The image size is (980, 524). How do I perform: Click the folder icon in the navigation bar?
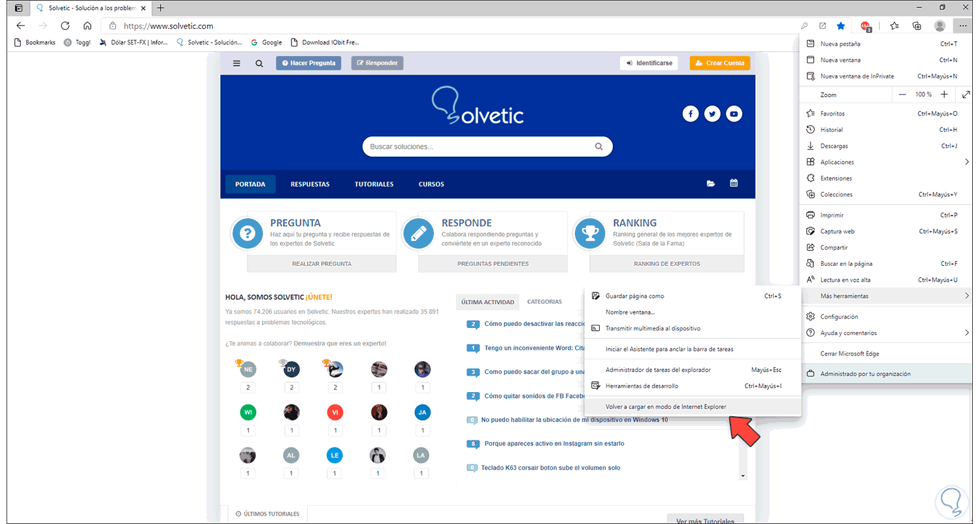711,184
